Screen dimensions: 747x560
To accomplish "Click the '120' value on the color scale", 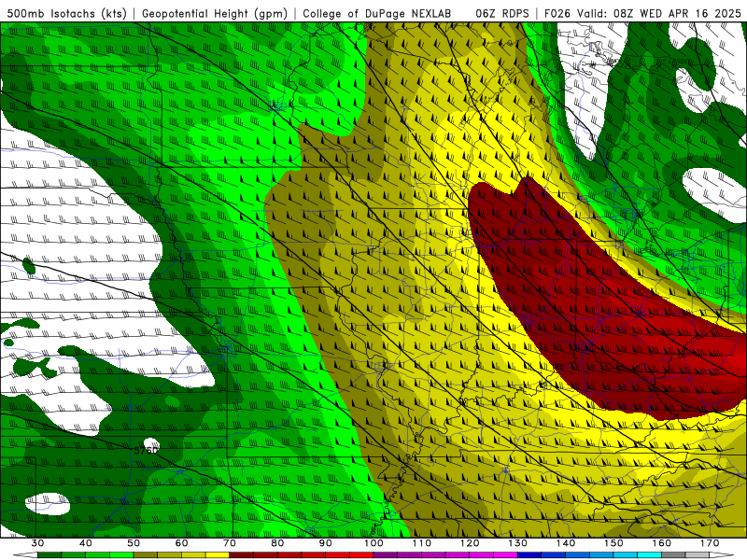I will point(470,543).
